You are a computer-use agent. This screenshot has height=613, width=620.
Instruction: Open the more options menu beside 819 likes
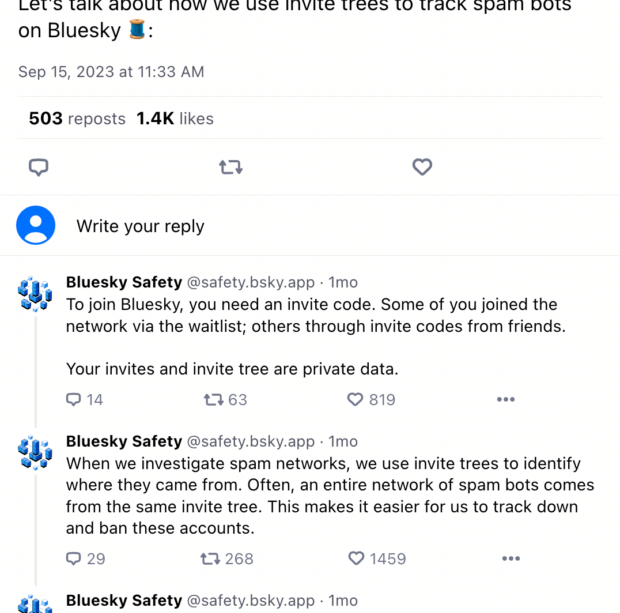(505, 399)
